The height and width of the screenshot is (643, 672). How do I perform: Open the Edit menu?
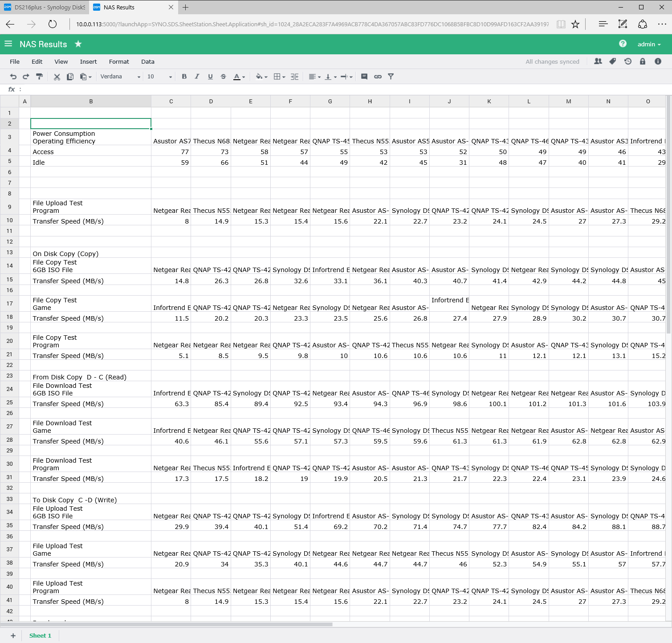pos(37,61)
